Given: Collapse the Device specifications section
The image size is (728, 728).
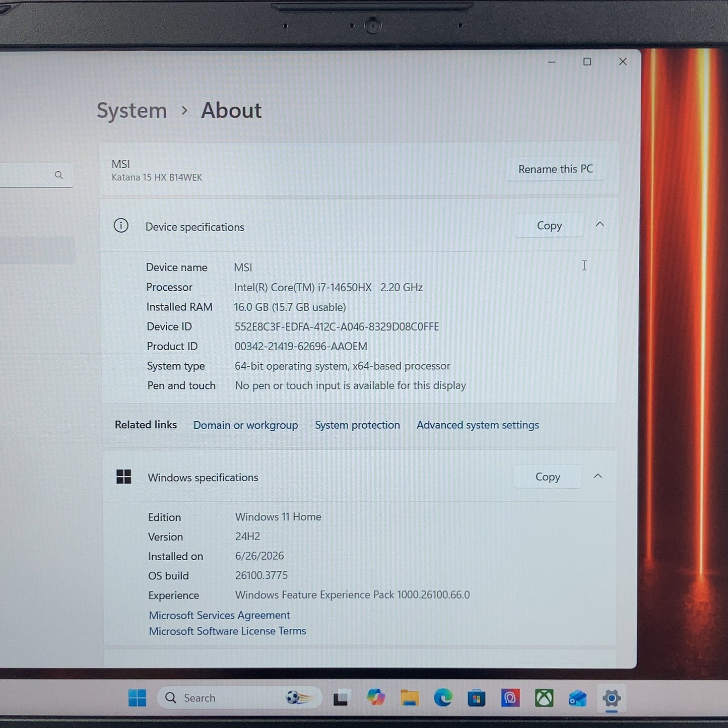Looking at the screenshot, I should click(600, 225).
